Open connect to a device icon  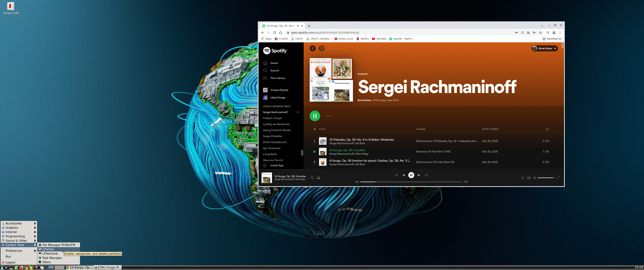pos(529,178)
